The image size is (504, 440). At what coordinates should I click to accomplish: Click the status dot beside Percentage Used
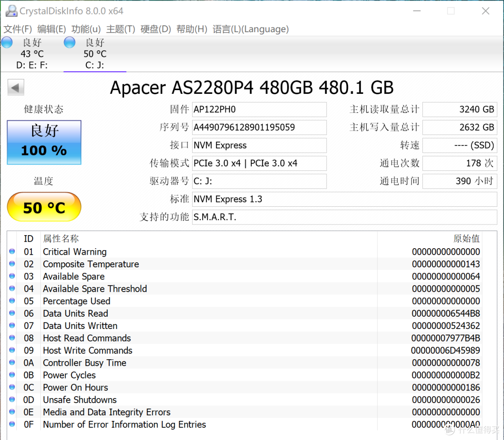tap(12, 301)
